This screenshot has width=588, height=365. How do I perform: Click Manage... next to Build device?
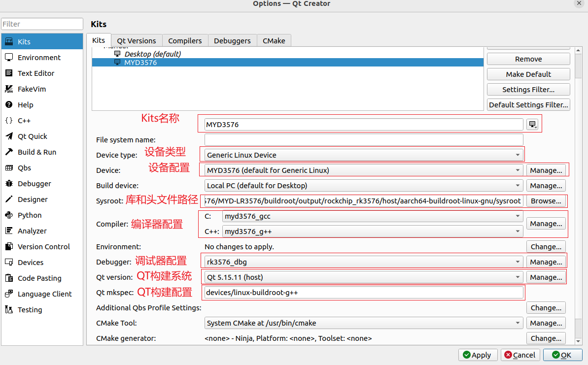[x=546, y=186]
